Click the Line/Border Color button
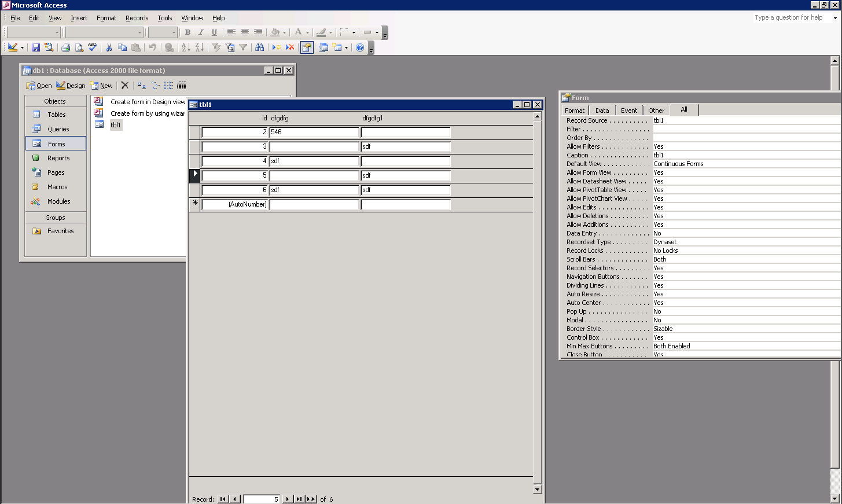The height and width of the screenshot is (504, 842). tap(322, 32)
